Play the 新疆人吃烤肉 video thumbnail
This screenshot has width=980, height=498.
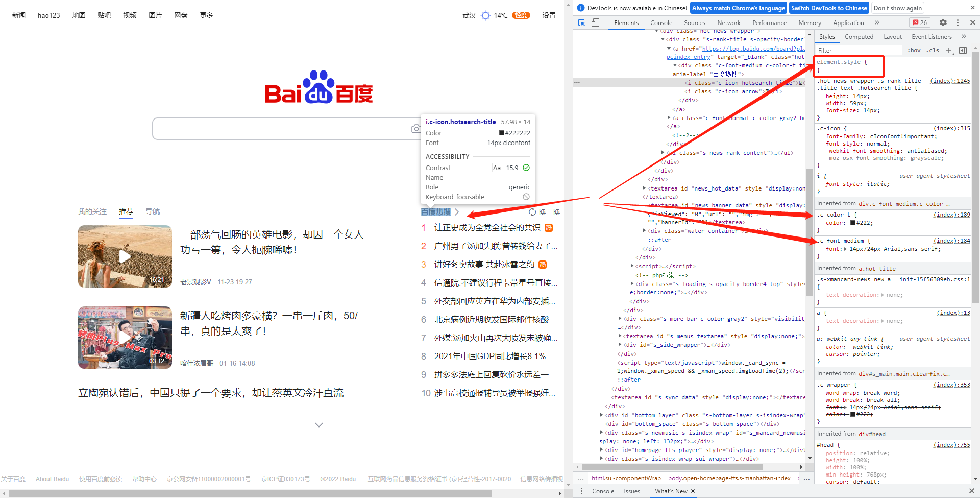pos(125,338)
